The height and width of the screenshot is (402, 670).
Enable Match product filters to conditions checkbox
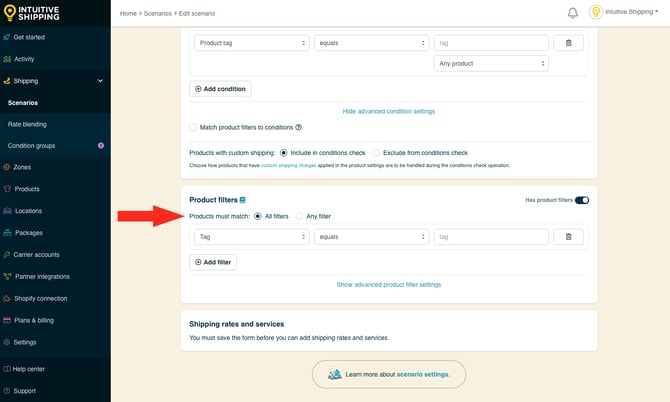click(193, 127)
